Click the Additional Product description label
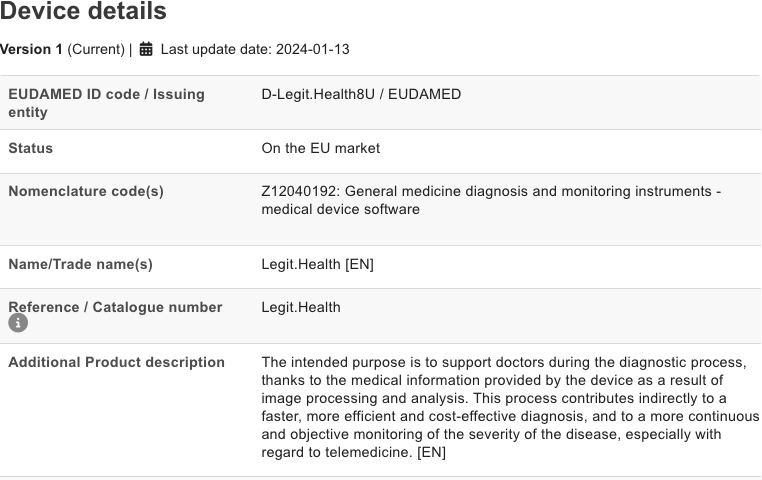This screenshot has height=480, width=762. pos(117,362)
